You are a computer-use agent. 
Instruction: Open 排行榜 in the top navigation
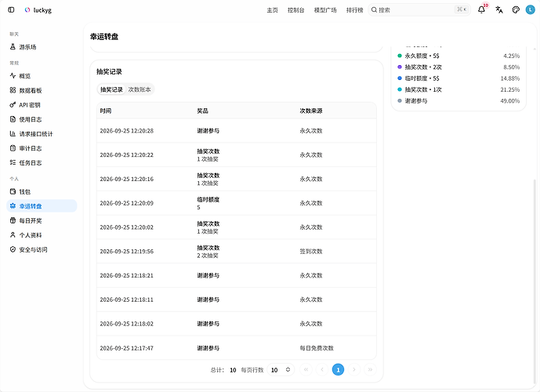tap(355, 10)
